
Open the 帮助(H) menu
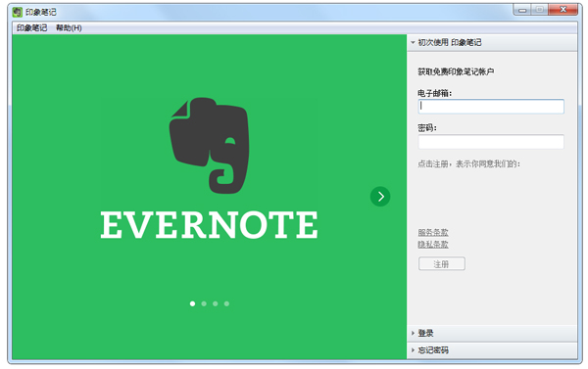point(69,27)
